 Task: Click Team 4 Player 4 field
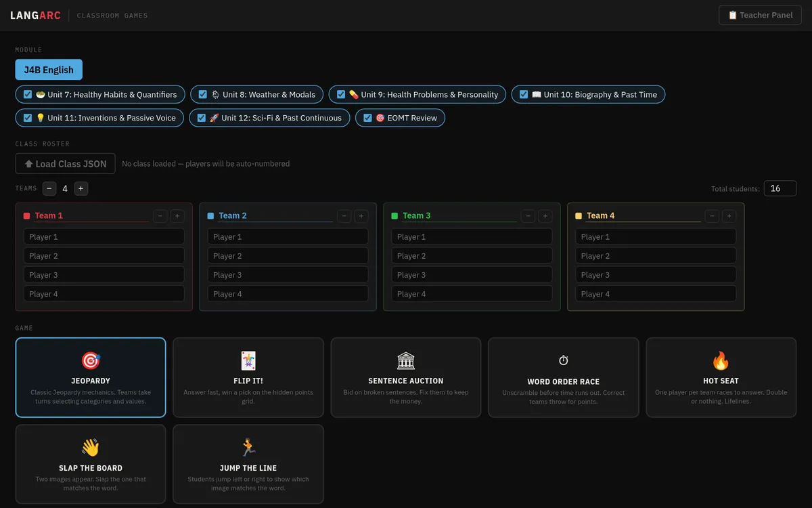click(656, 293)
